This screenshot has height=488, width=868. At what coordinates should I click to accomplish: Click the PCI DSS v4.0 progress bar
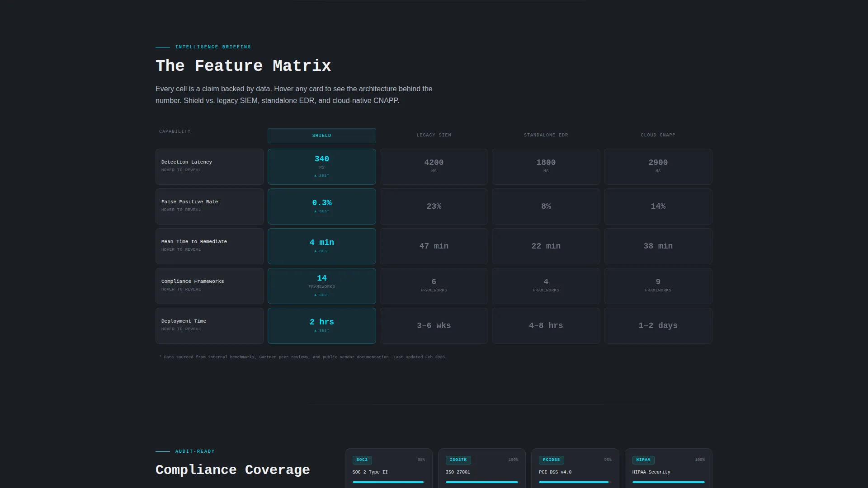(575, 482)
